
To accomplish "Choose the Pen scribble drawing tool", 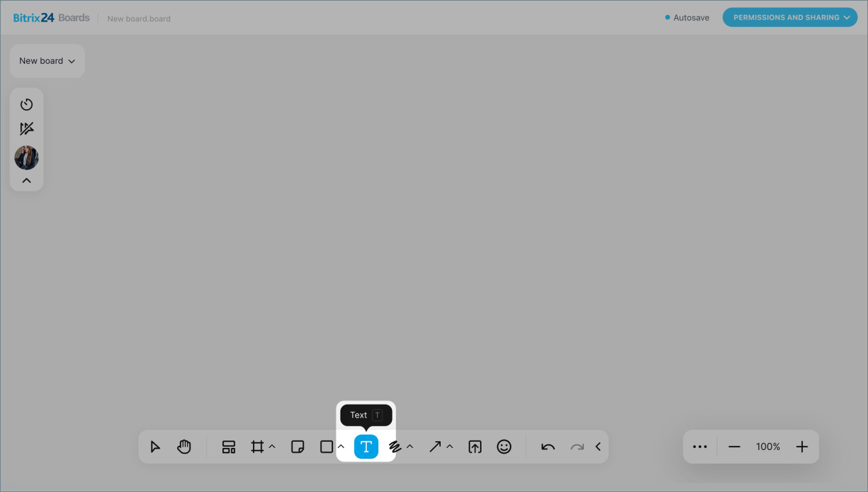I will click(x=395, y=447).
